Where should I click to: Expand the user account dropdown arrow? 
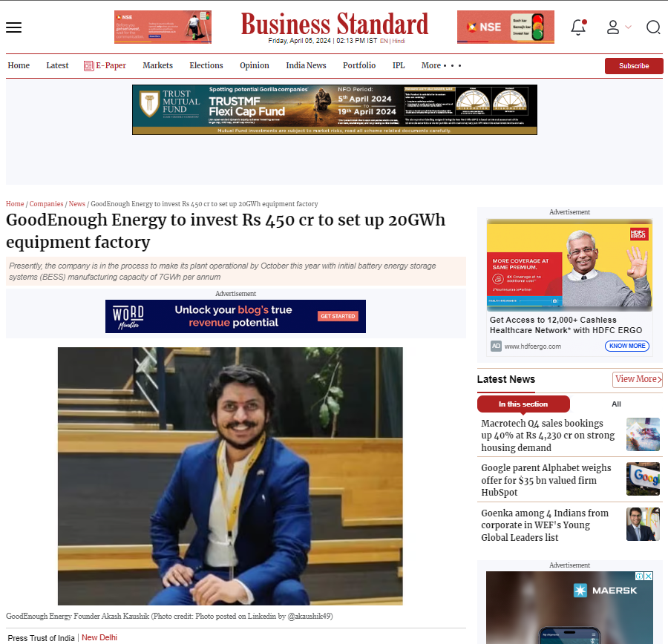coord(628,27)
